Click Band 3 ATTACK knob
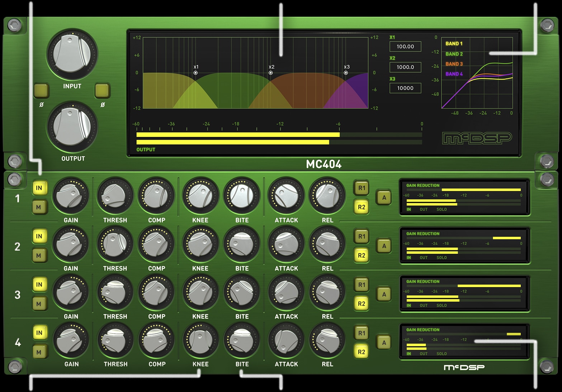 [286, 293]
